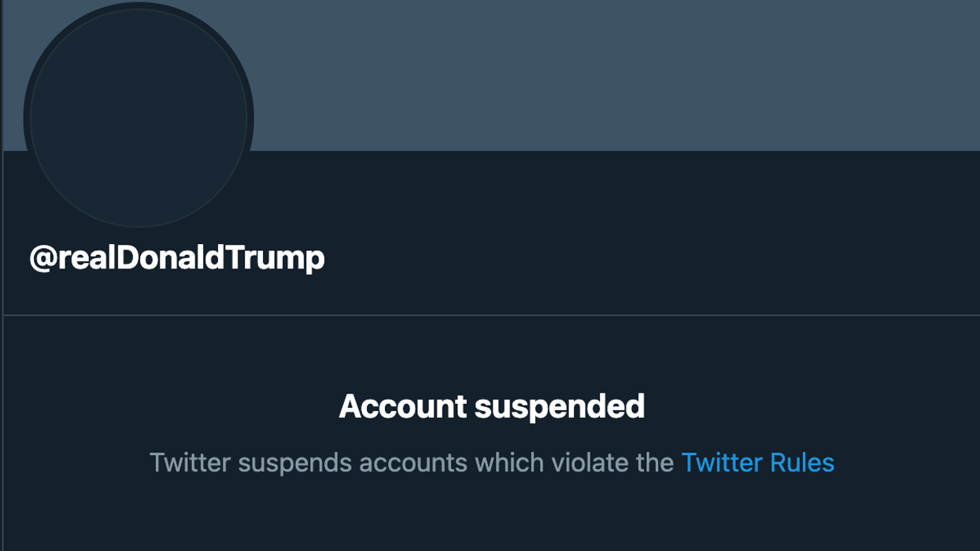Screen dimensions: 980x551
Task: Click the word "suspended" in the heading
Action: point(559,406)
